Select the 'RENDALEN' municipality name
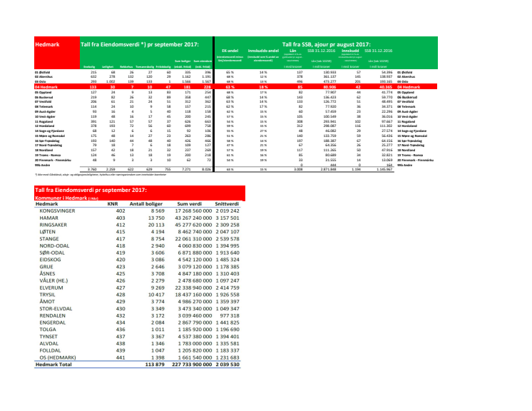 click(x=53, y=315)
